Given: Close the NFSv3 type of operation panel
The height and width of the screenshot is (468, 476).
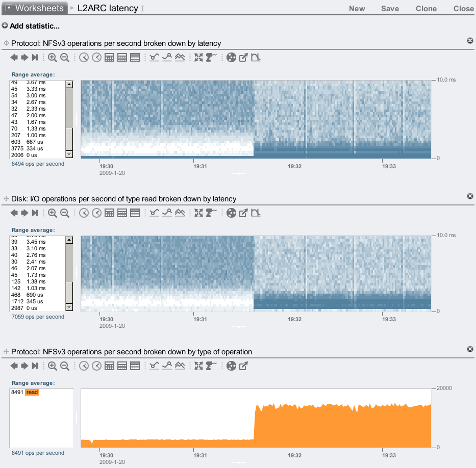Looking at the screenshot, I should 470,349.
